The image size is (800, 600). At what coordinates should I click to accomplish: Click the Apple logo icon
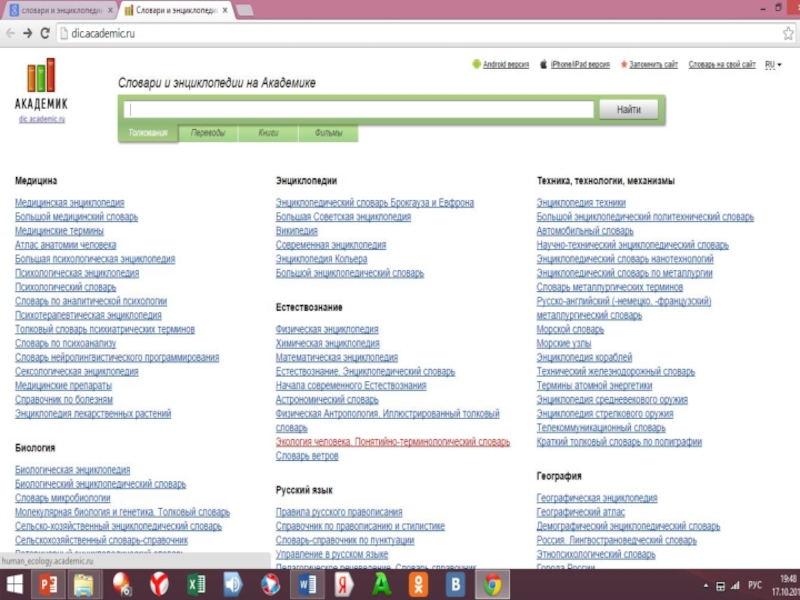point(543,64)
